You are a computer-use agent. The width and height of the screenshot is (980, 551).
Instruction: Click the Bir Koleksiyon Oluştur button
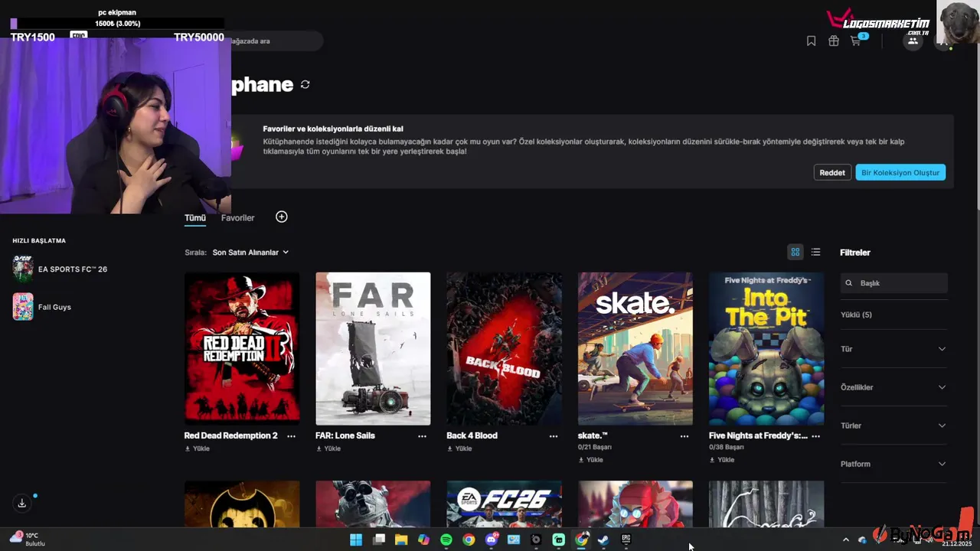point(900,173)
